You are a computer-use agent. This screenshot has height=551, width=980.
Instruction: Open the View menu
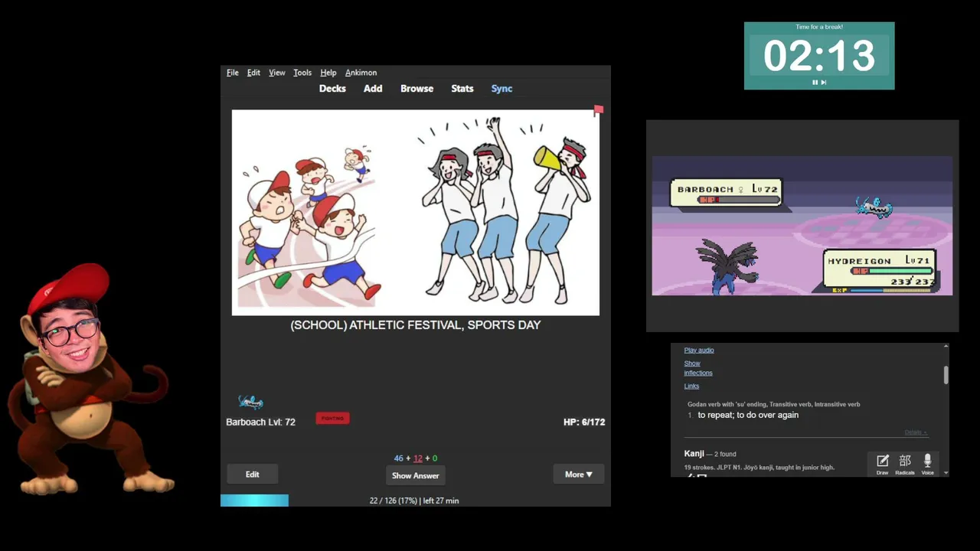276,73
